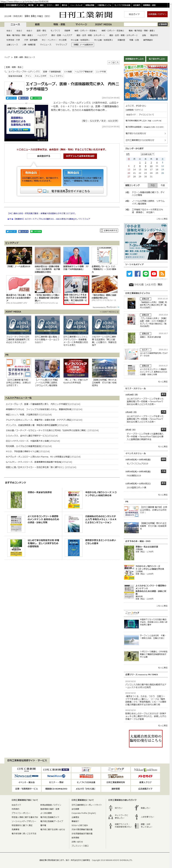
Task: Click the envelope icon for かわら版 newsletter
Action: [131, 284]
